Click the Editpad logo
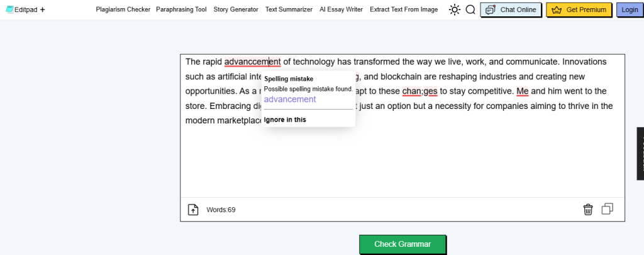644x255 pixels. coord(21,9)
